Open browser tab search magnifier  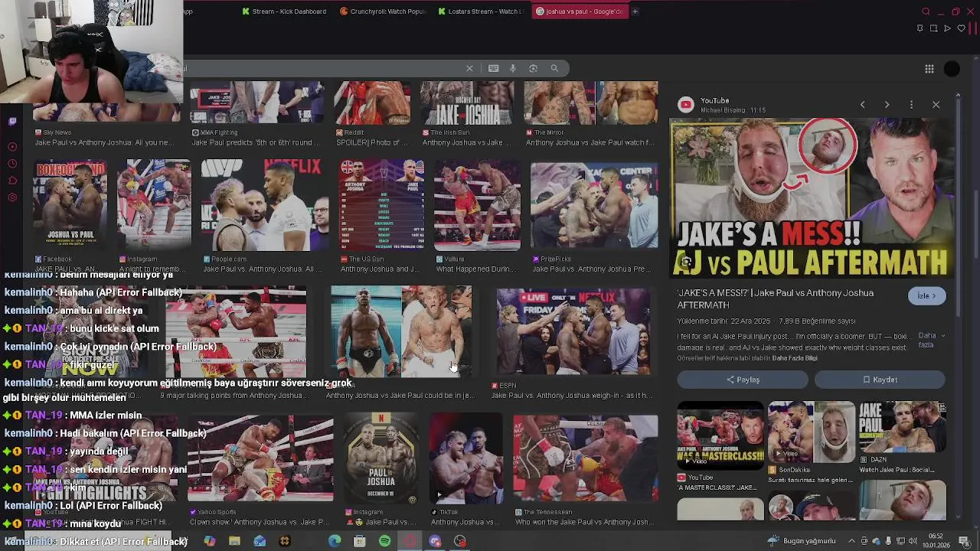[926, 11]
